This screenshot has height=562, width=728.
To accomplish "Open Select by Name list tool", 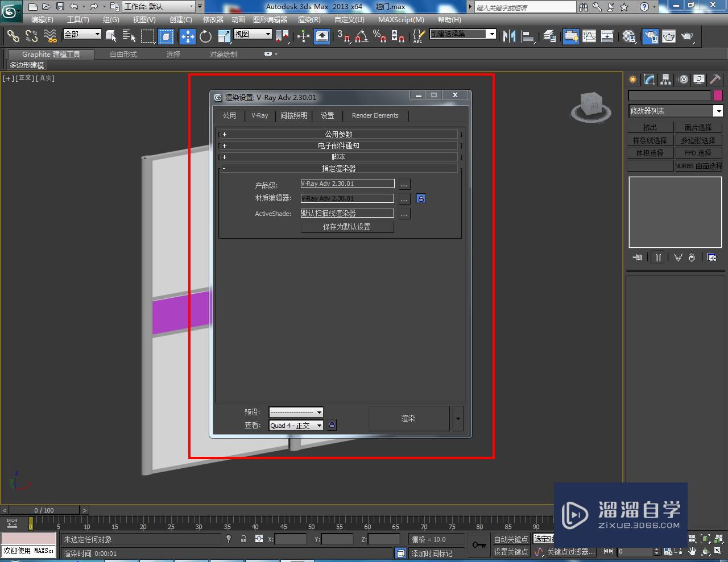I will (x=129, y=36).
